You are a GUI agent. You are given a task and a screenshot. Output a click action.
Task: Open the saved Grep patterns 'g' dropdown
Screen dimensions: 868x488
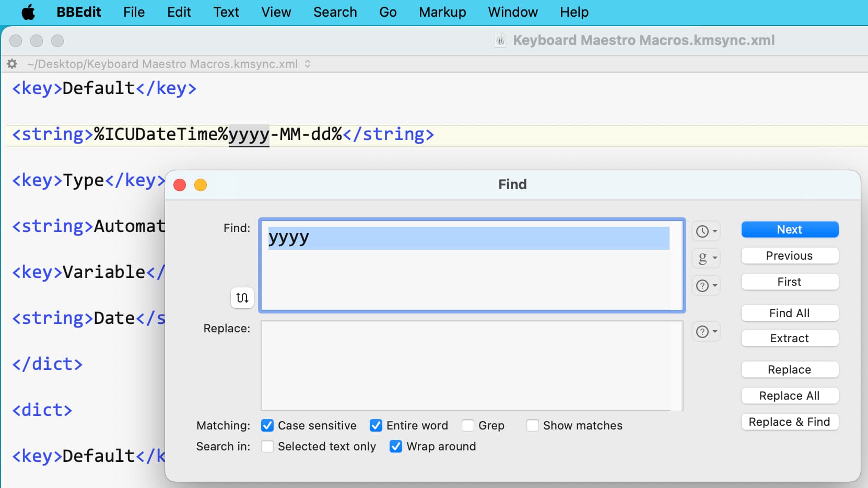tap(707, 258)
